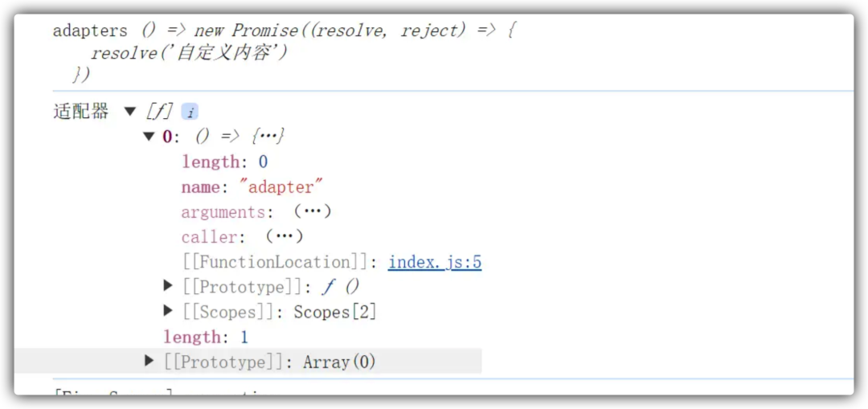
Task: Open the index.js:5 function location link
Action: [435, 262]
